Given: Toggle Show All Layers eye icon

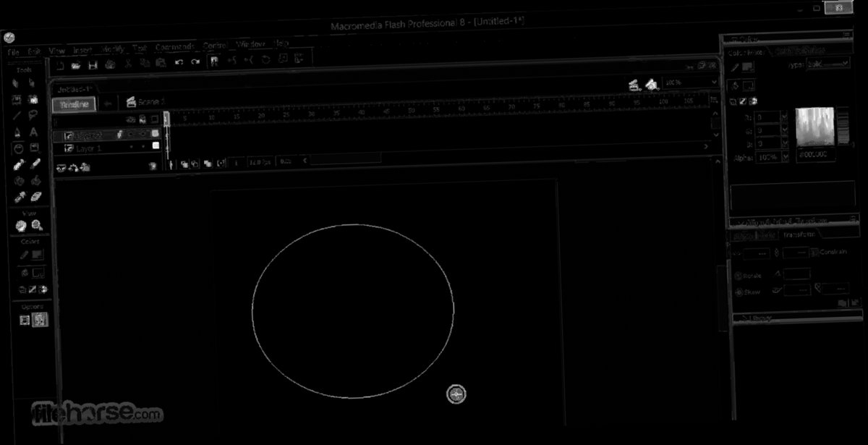Looking at the screenshot, I should click(132, 120).
